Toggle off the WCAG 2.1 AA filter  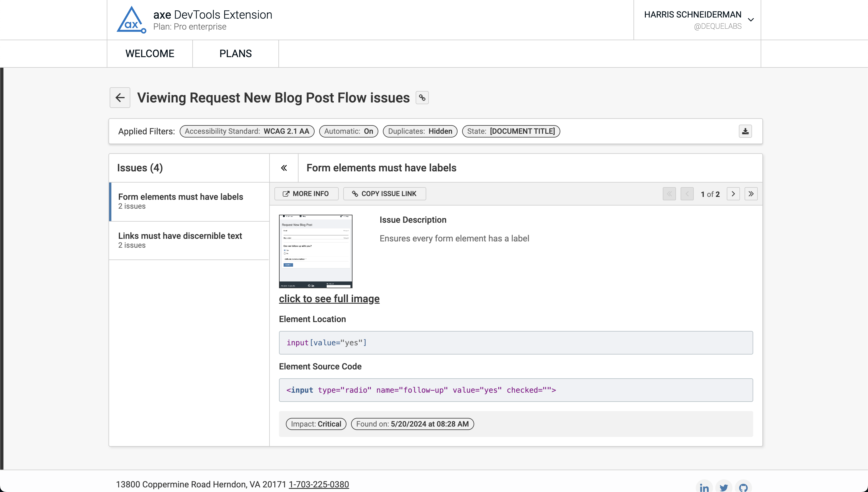coord(247,131)
